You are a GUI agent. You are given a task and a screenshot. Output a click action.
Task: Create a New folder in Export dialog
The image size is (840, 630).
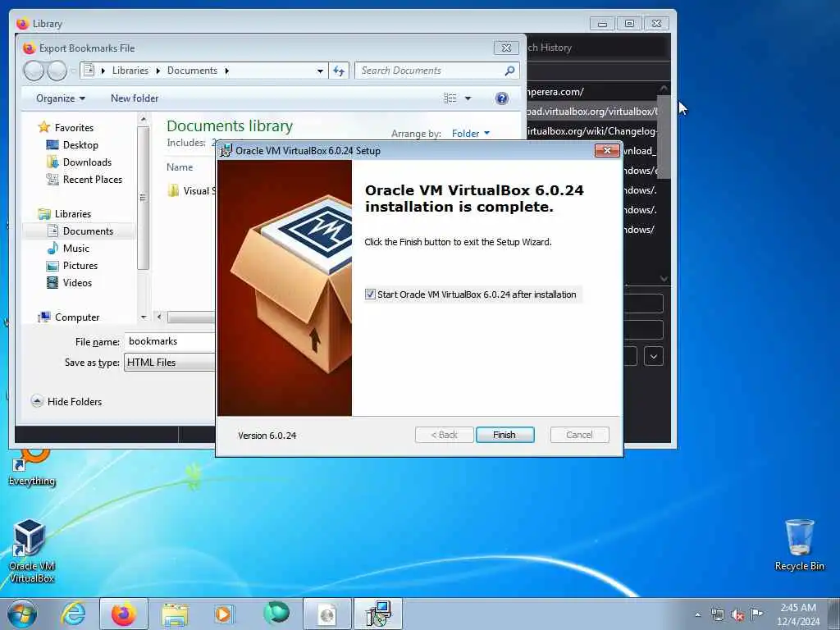point(135,98)
